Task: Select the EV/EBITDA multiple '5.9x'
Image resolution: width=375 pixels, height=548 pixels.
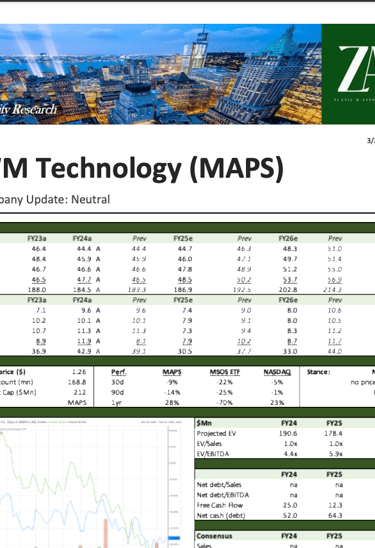Action: tap(336, 454)
